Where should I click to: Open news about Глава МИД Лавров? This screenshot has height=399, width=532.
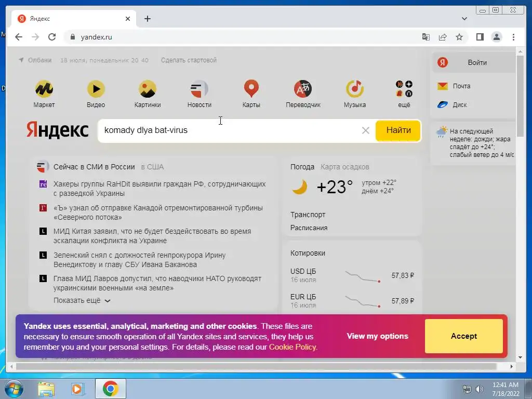157,283
